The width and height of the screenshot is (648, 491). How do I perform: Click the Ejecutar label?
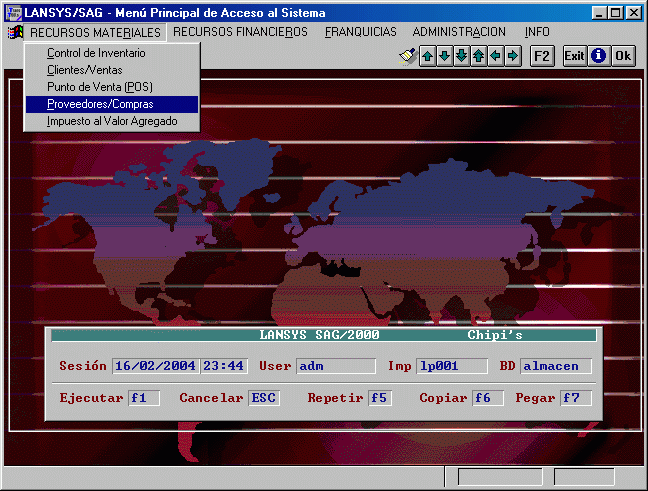[x=91, y=398]
